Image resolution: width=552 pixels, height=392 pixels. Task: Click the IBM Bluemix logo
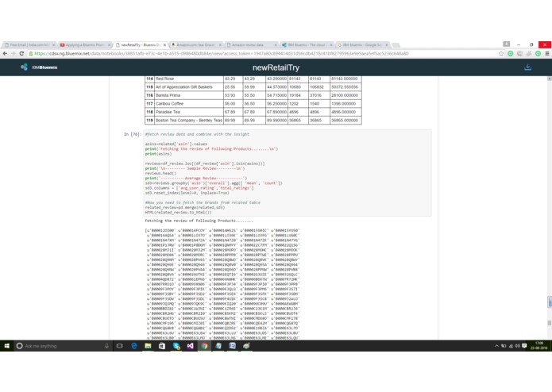click(x=39, y=67)
